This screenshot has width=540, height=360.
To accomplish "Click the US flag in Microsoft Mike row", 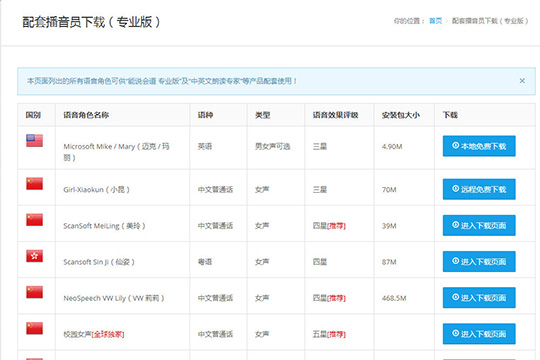I will (34, 141).
